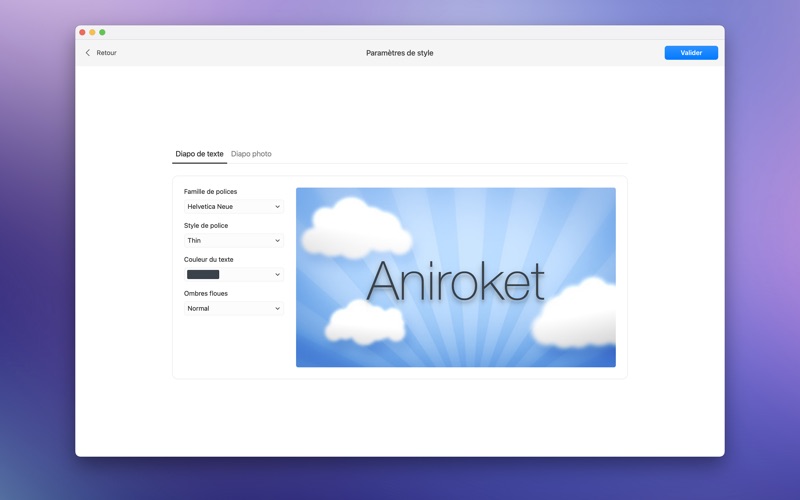
Task: Maximize window with the green button
Action: click(x=102, y=32)
